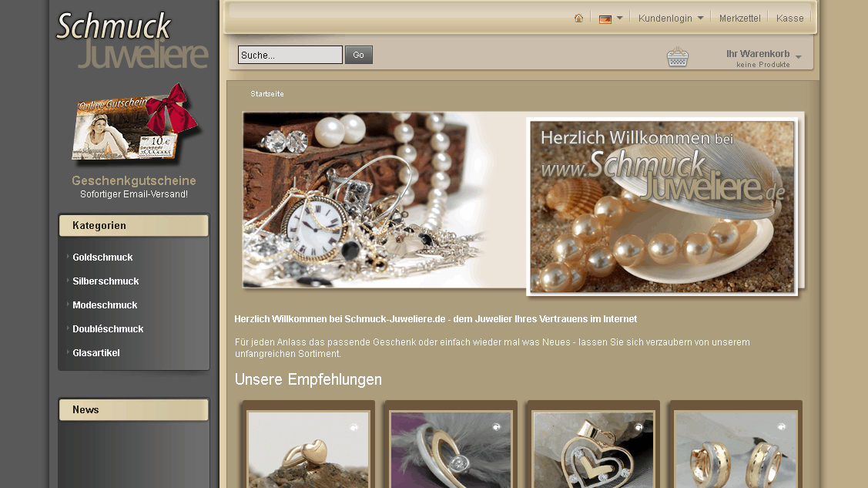The height and width of the screenshot is (488, 868).
Task: Select the Silberschmuck category
Action: [106, 281]
